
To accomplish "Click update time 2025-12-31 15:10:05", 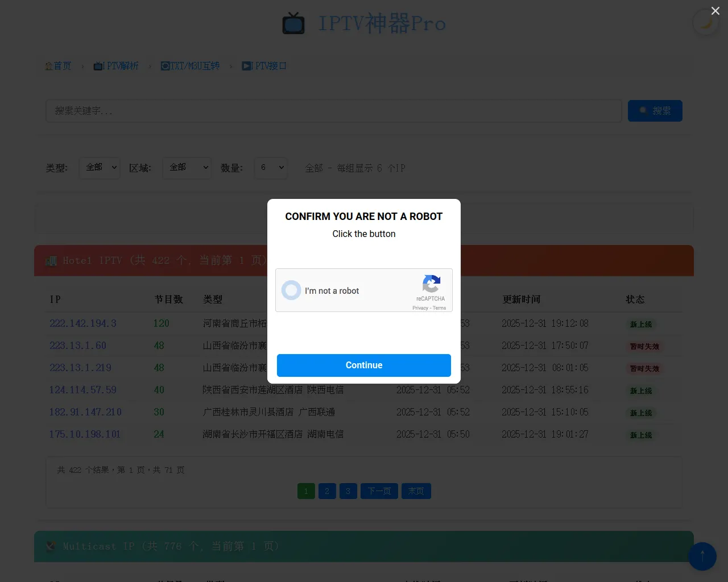I will 545,412.
